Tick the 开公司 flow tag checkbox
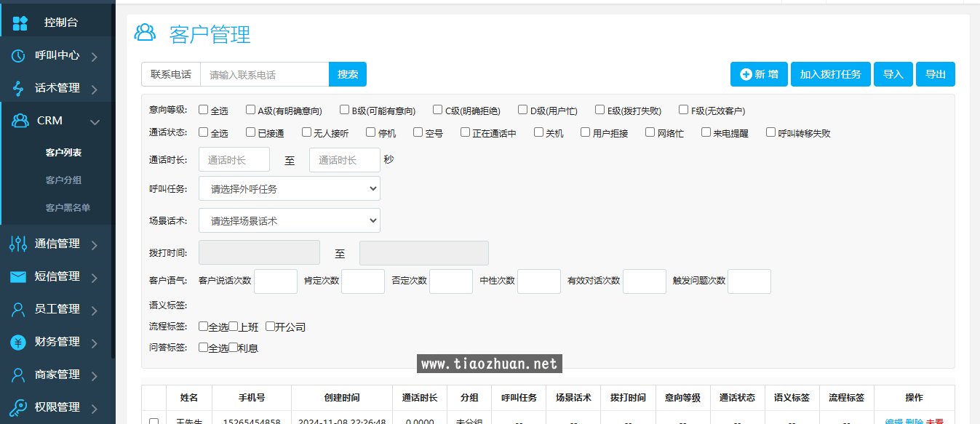Viewport: 980px width, 424px height. click(x=270, y=327)
